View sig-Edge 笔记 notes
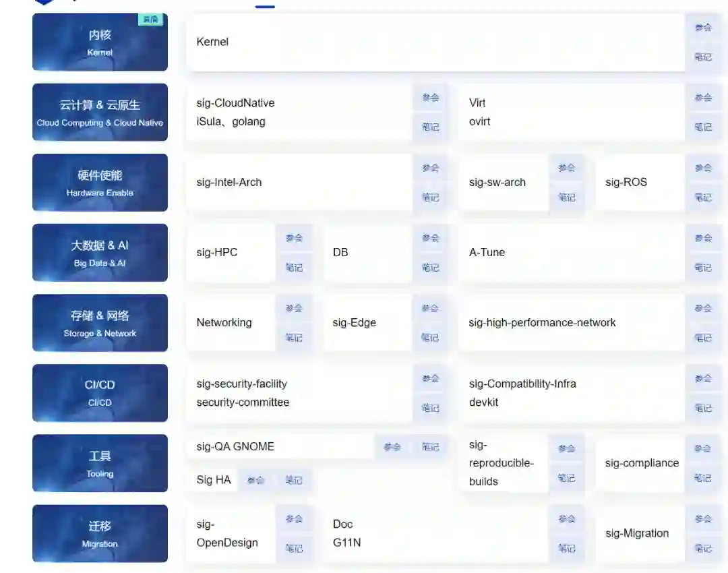 (430, 338)
